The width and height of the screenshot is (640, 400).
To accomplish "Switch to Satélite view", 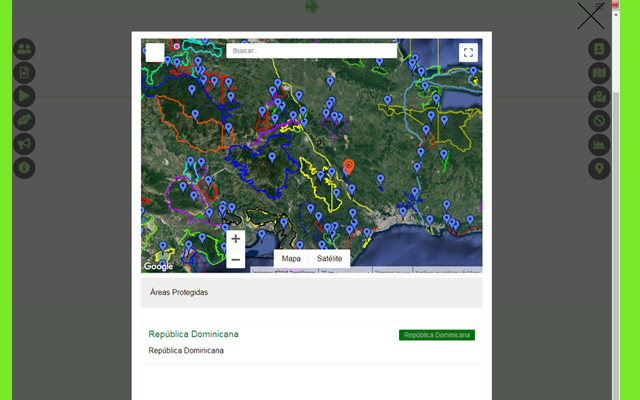I will click(329, 258).
